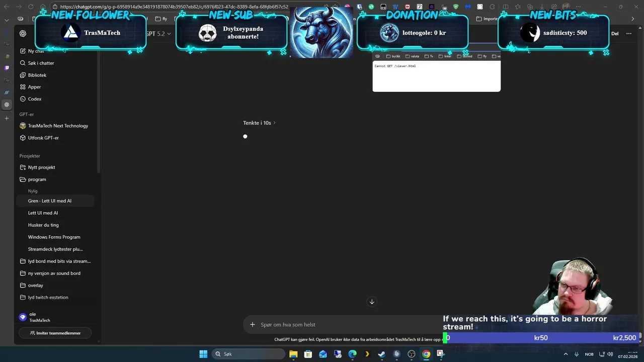
Task: Click the NOB keyboard language indicator
Action: click(x=589, y=354)
